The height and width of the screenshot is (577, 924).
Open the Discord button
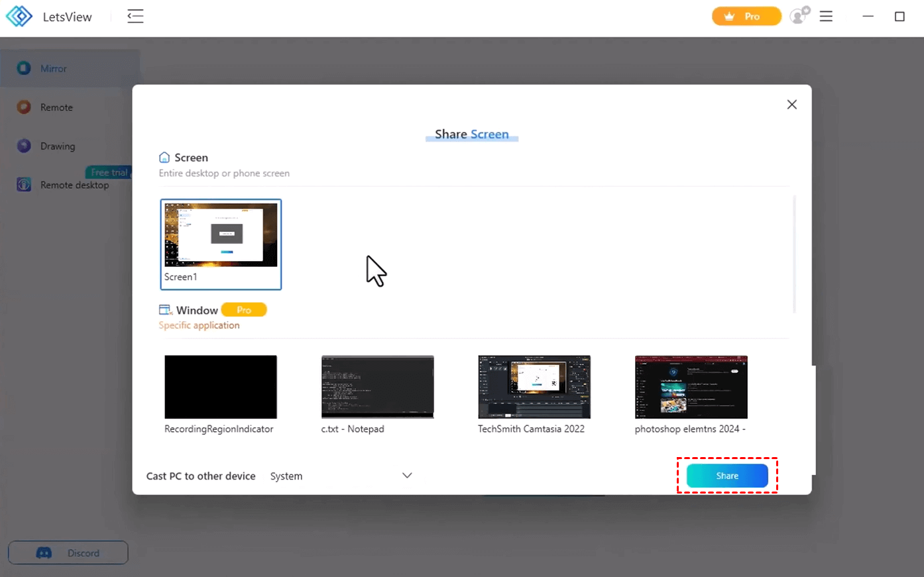(68, 552)
